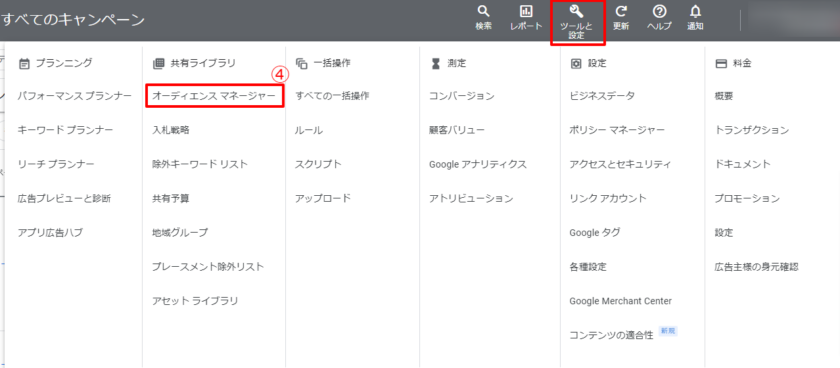Open the 通知 bell icon
This screenshot has height=368, width=840.
coord(695,12)
